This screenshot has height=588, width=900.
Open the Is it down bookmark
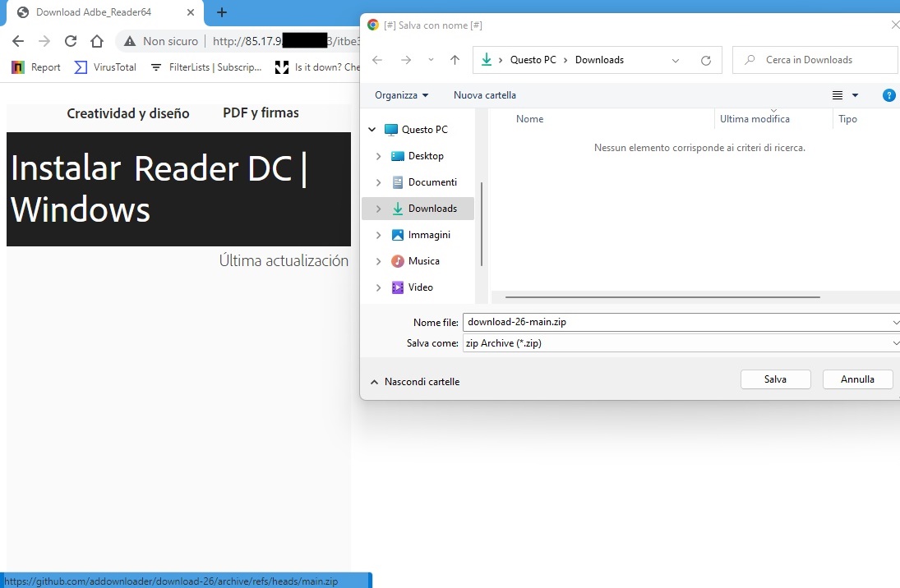(317, 67)
